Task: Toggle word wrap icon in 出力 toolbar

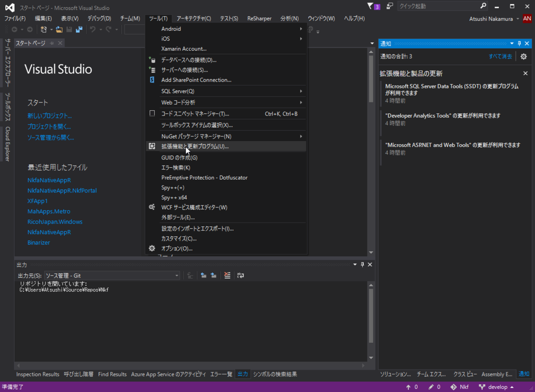Action: click(x=240, y=275)
